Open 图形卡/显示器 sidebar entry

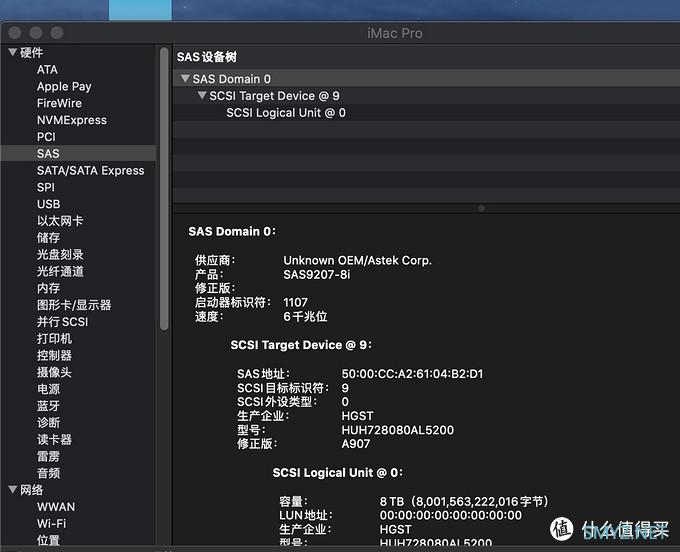(74, 305)
